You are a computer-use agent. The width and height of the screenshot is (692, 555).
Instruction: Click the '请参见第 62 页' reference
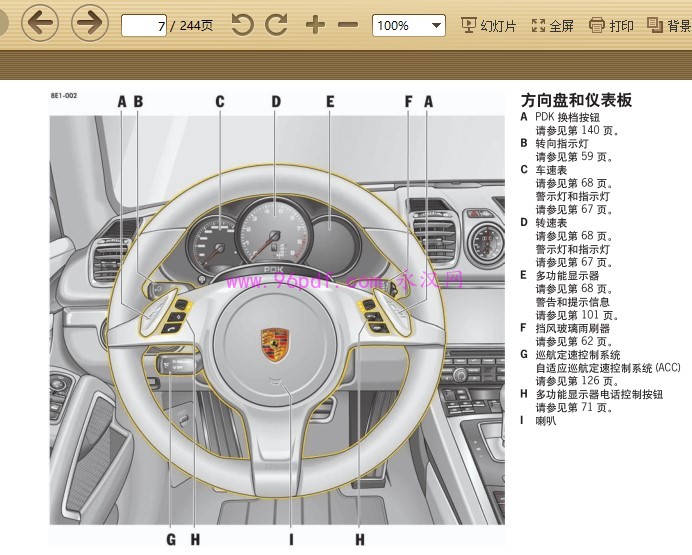574,342
